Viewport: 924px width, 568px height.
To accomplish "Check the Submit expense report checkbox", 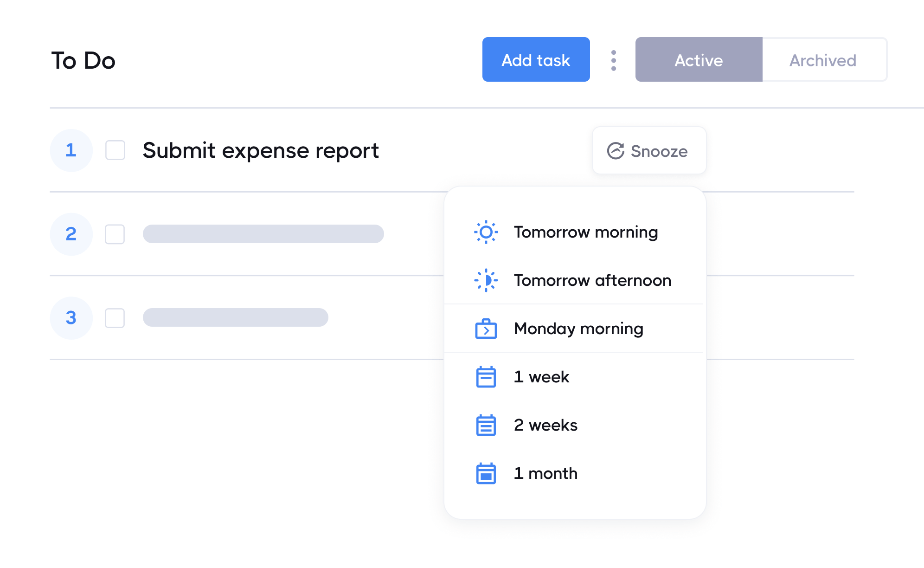I will coord(115,150).
